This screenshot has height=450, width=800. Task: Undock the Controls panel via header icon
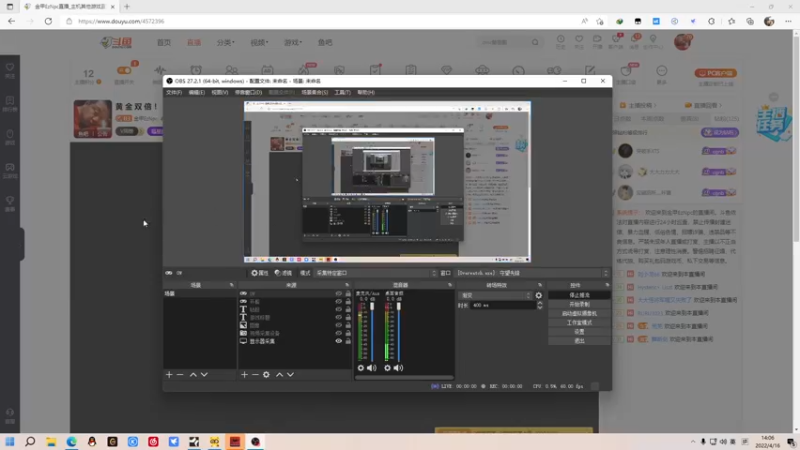pyautogui.click(x=607, y=285)
